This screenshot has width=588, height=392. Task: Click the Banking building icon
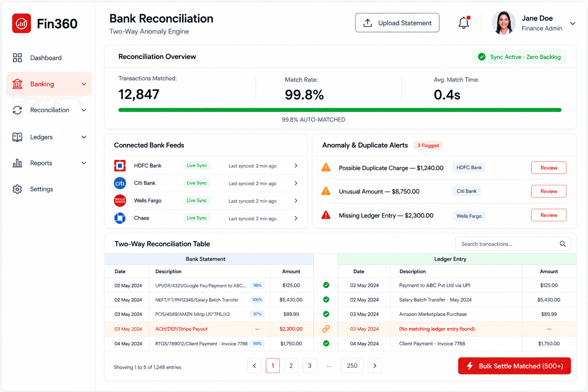[17, 84]
